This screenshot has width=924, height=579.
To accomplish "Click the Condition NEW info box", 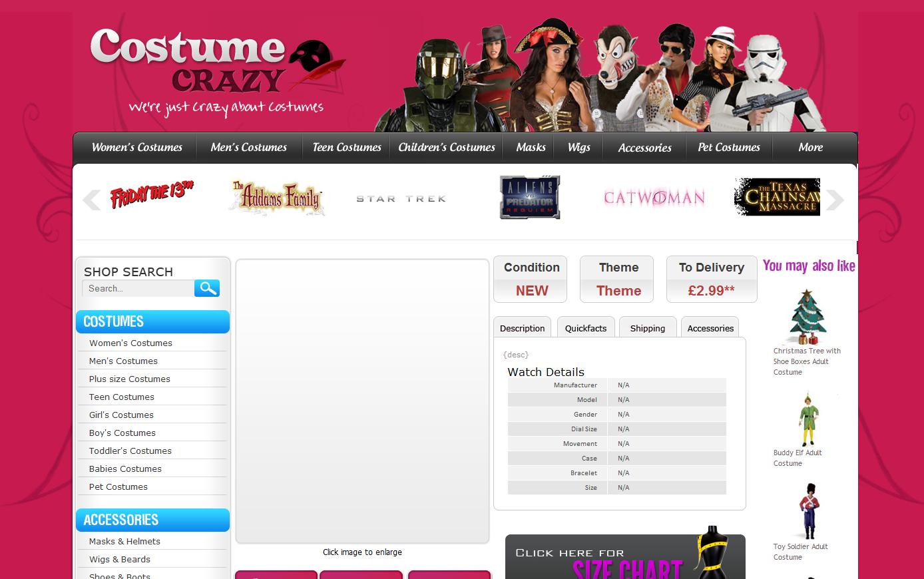I will tap(531, 279).
